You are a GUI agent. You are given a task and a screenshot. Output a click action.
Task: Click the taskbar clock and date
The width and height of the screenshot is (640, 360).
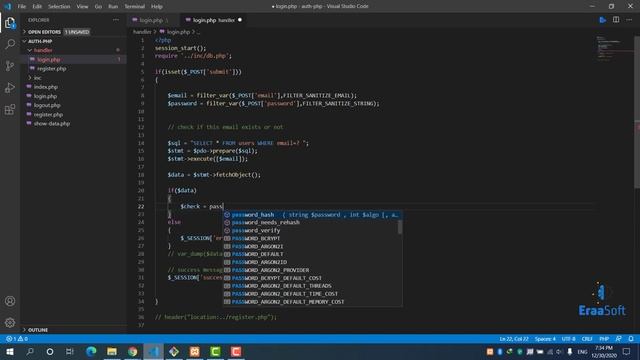(604, 351)
